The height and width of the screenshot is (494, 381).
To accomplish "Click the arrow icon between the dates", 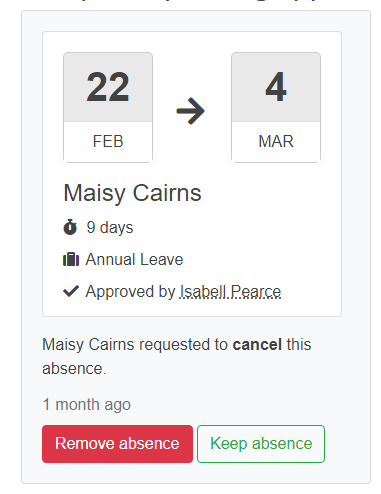I will pos(191,111).
